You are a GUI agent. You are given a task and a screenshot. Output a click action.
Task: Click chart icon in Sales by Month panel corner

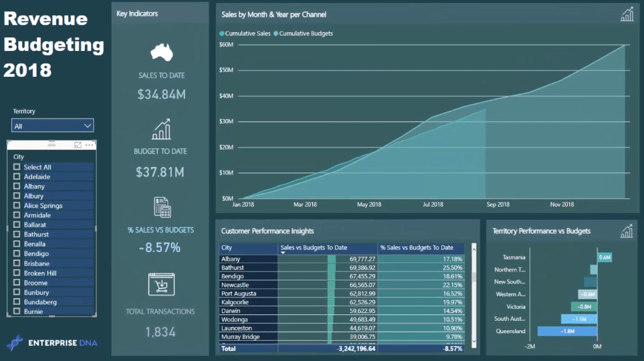coord(627,14)
